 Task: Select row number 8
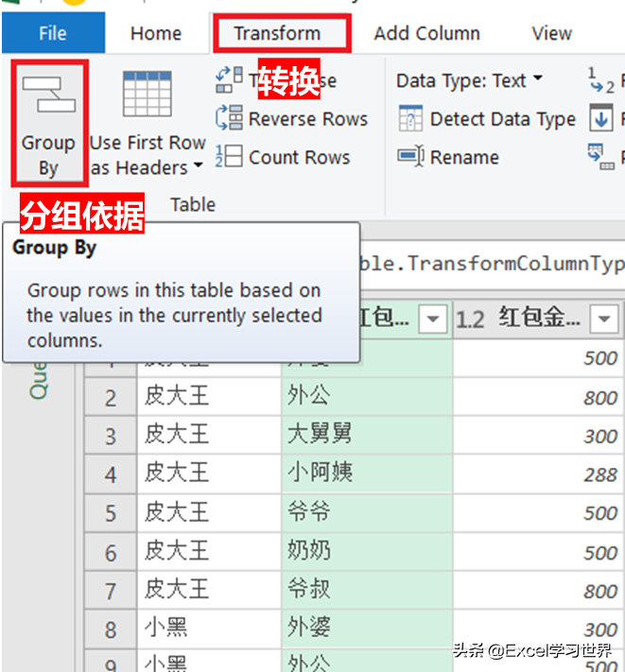(x=111, y=629)
